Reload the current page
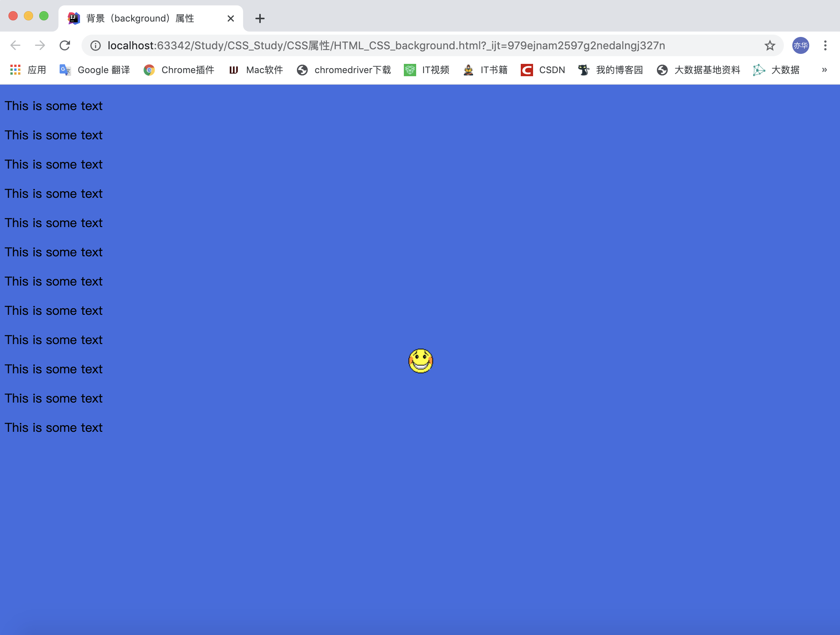Image resolution: width=840 pixels, height=635 pixels. pos(65,45)
